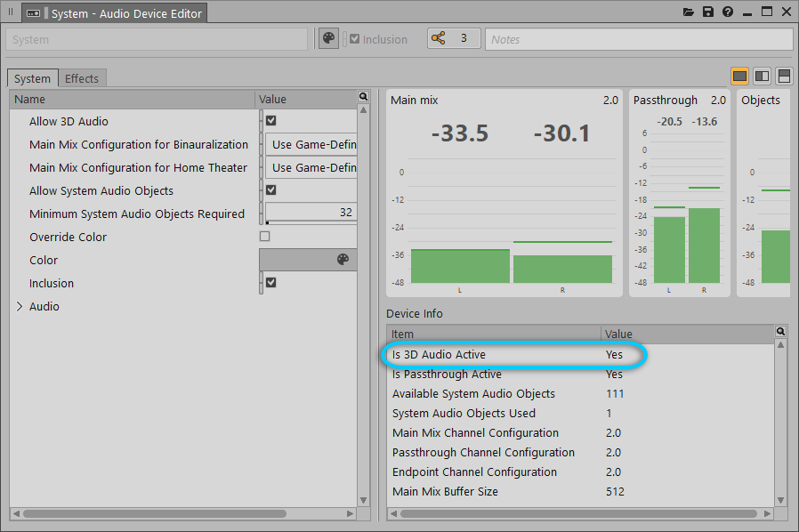Open Main Mix Configuration for Binauralization dropdown
Screen dimensions: 799x532
(311, 144)
